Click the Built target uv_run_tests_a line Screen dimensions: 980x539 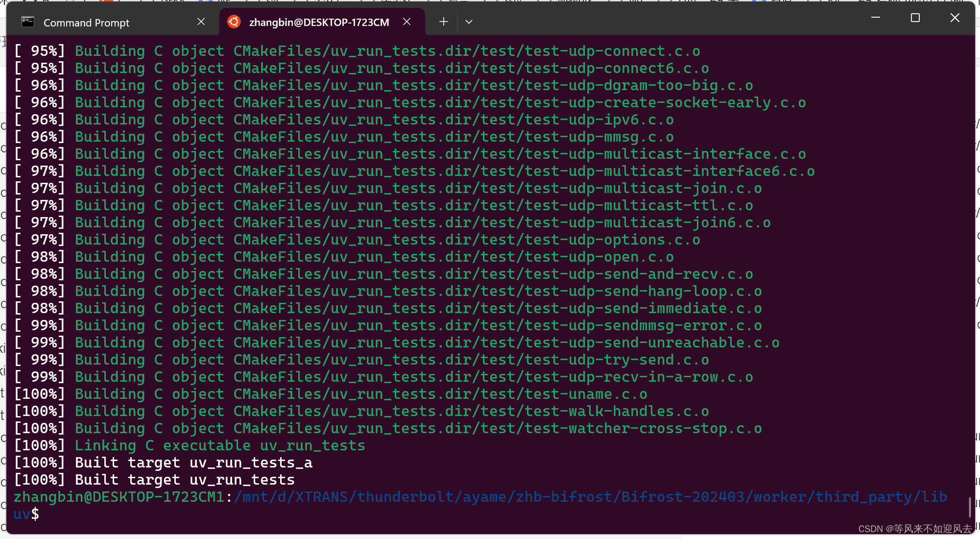pyautogui.click(x=163, y=463)
